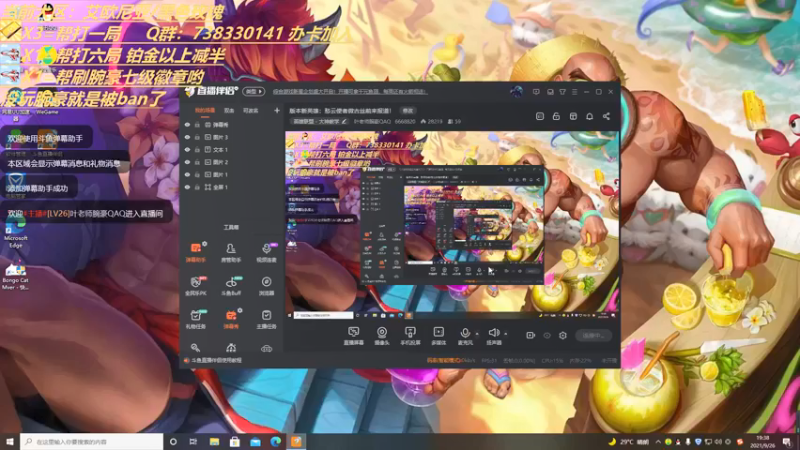Open the 弹幕助手 tool in the toolbox
The image size is (800, 450).
click(x=196, y=252)
